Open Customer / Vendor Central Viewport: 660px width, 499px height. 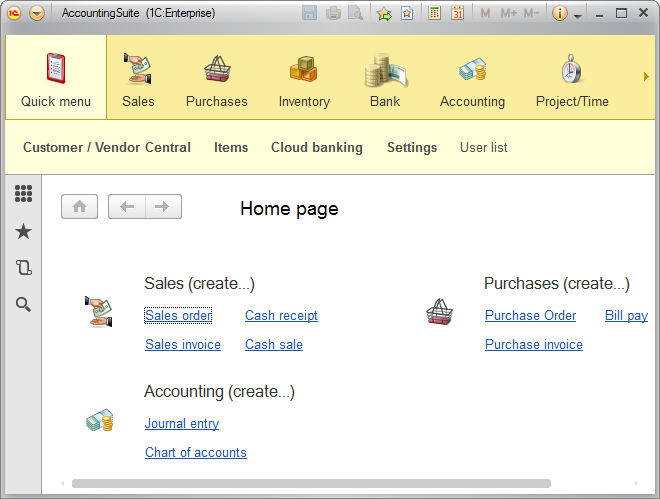(x=107, y=147)
